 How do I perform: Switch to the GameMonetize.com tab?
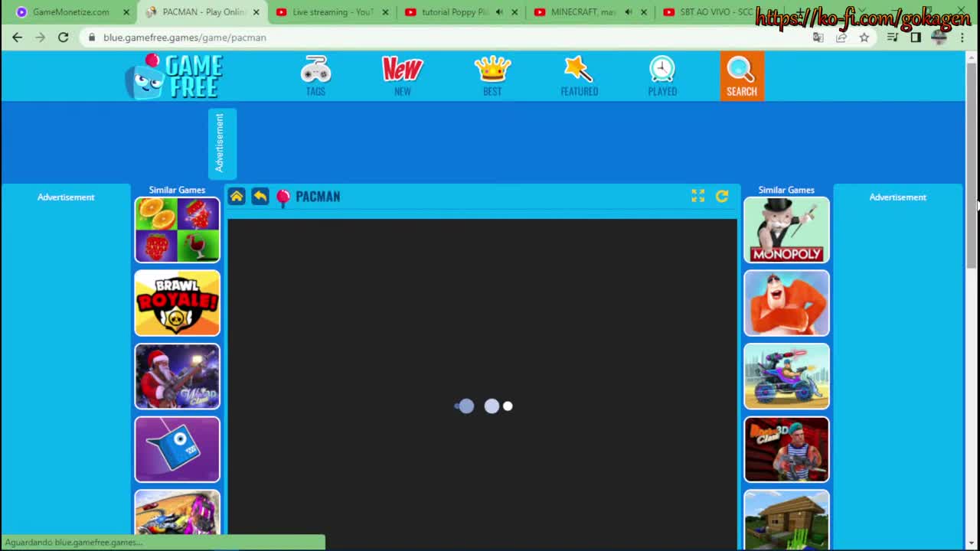pos(70,12)
